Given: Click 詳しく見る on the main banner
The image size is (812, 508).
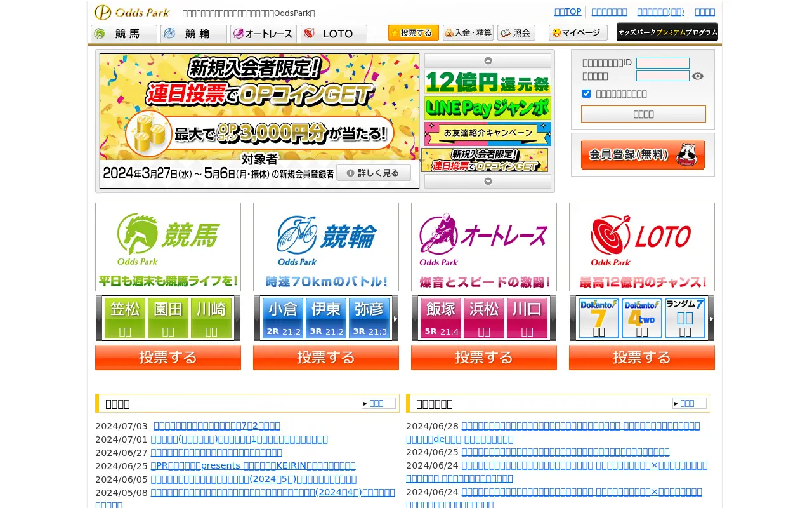Looking at the screenshot, I should point(374,173).
